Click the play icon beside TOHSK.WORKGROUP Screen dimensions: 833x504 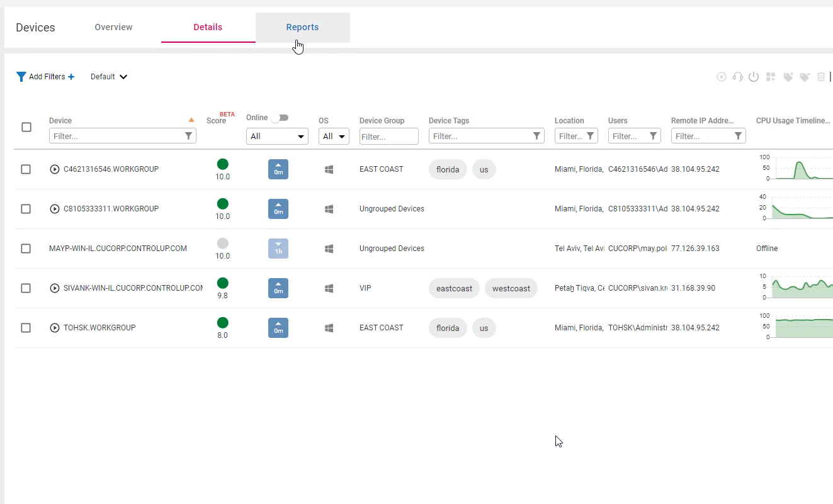tap(55, 328)
